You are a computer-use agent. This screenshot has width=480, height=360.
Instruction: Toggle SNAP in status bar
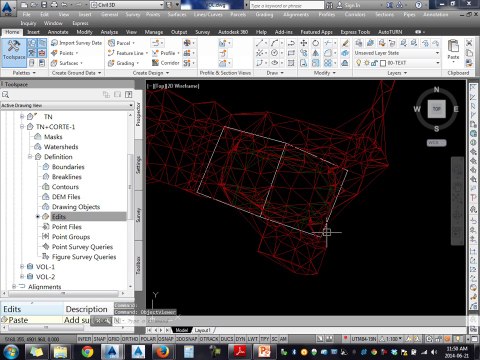(99, 339)
